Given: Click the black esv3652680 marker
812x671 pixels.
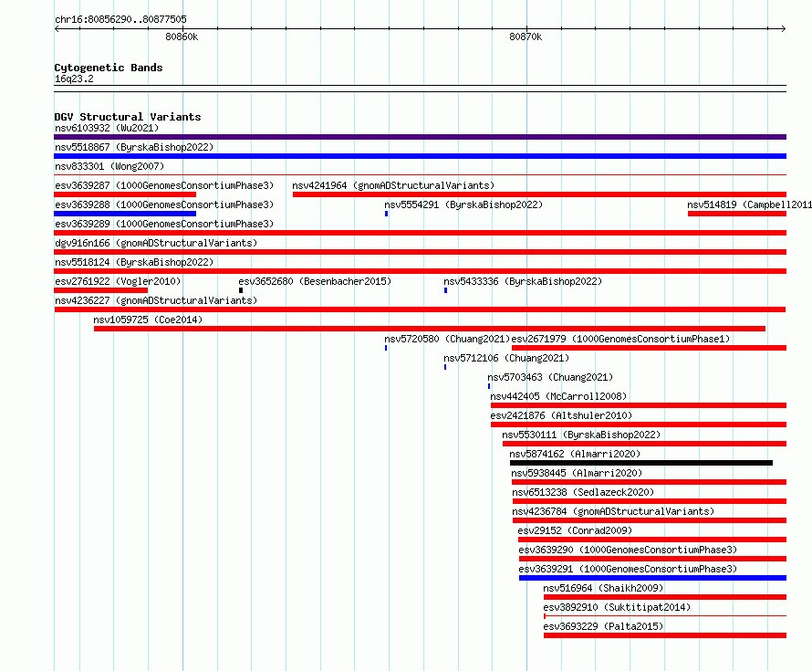Looking at the screenshot, I should tap(241, 290).
